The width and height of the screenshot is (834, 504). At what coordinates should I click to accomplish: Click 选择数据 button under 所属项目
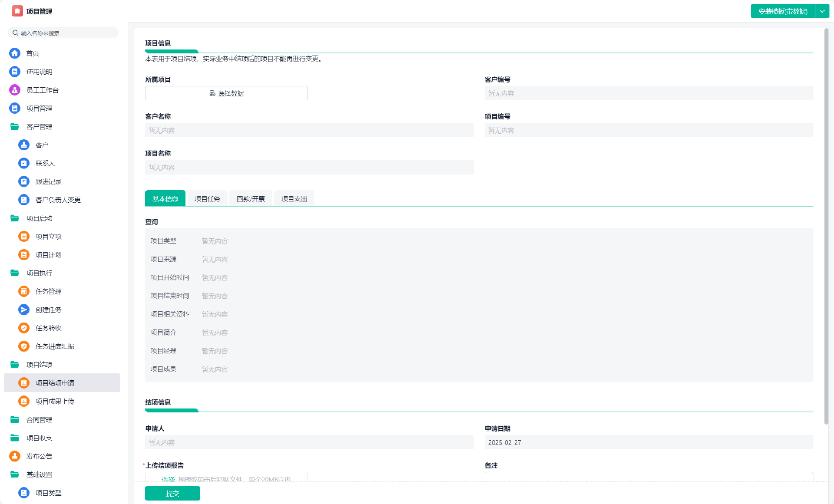tap(226, 93)
